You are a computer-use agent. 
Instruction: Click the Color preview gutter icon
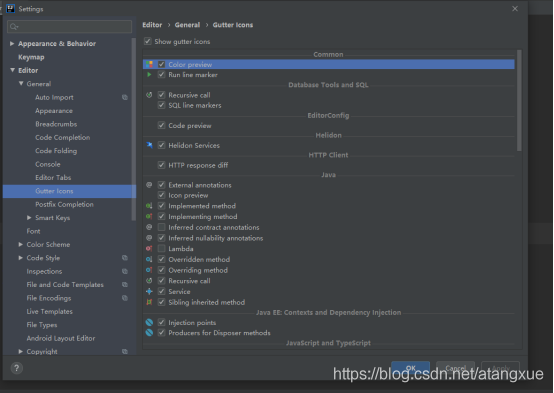[149, 64]
